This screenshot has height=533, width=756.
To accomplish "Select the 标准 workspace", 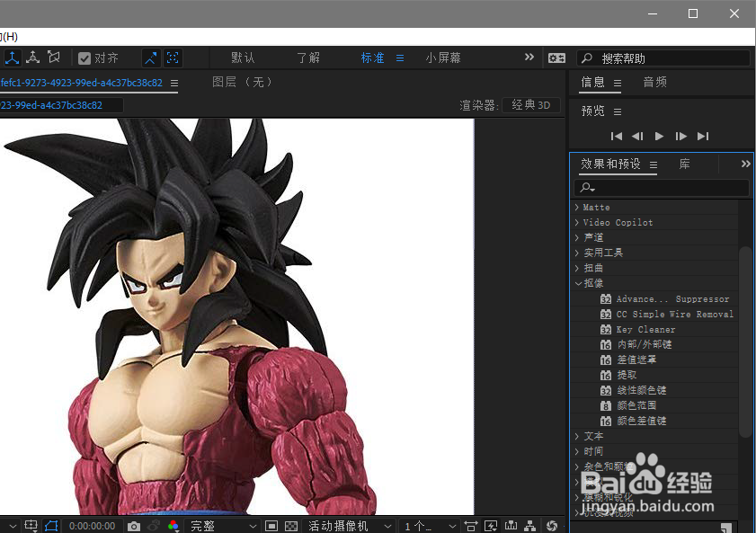I will tap(373, 58).
